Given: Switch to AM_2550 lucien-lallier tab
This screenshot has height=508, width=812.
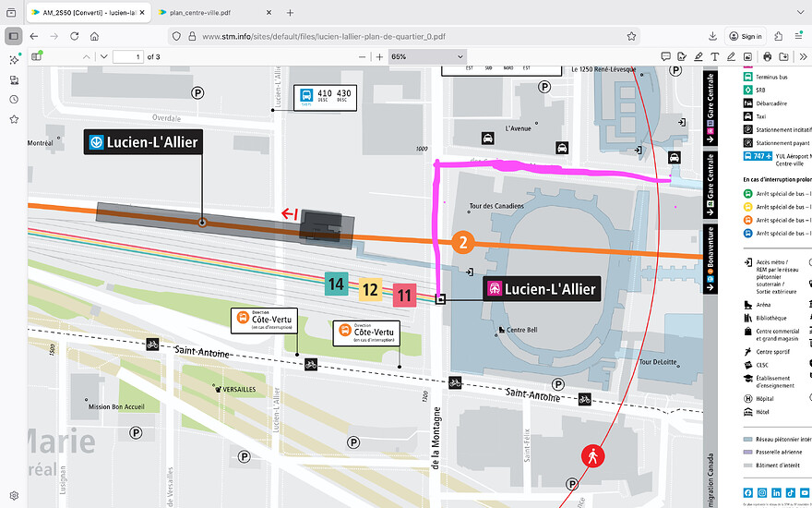Looking at the screenshot, I should (x=88, y=12).
